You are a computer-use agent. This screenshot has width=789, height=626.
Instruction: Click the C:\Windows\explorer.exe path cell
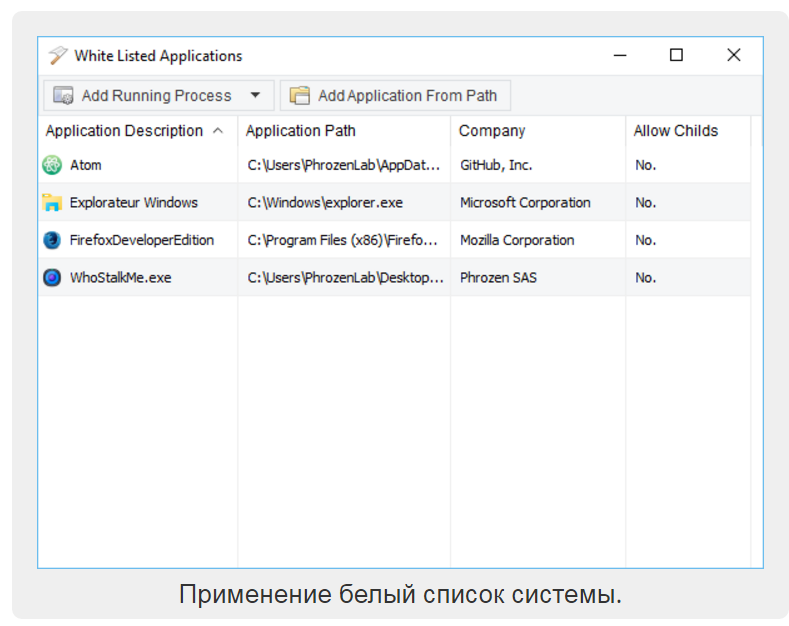(x=325, y=202)
